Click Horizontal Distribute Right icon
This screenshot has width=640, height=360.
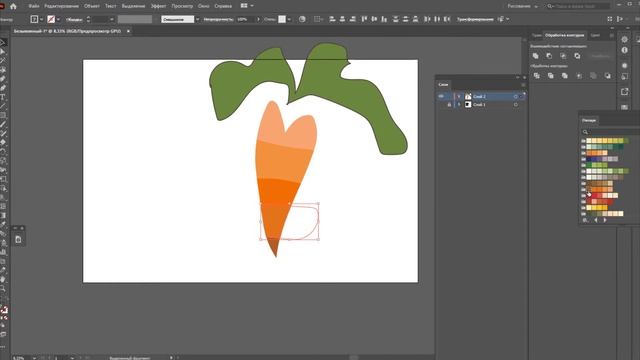pyautogui.click(x=447, y=19)
